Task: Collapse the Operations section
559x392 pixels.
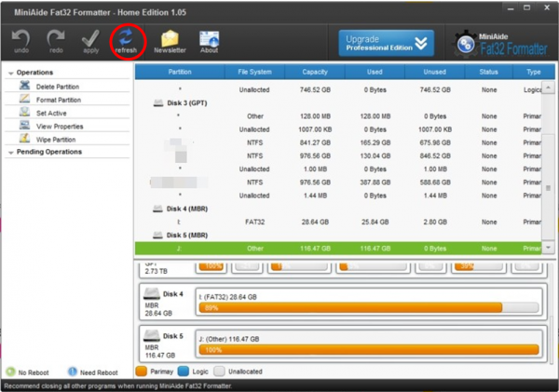Action: [10, 73]
